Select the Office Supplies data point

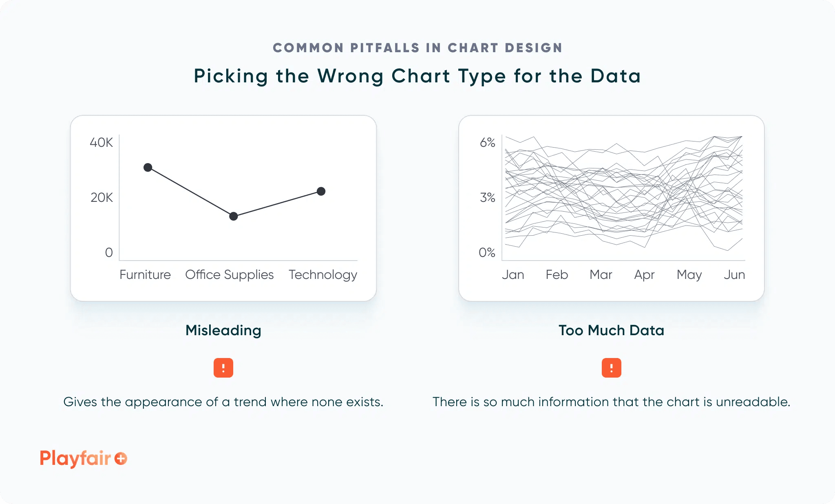pyautogui.click(x=233, y=216)
